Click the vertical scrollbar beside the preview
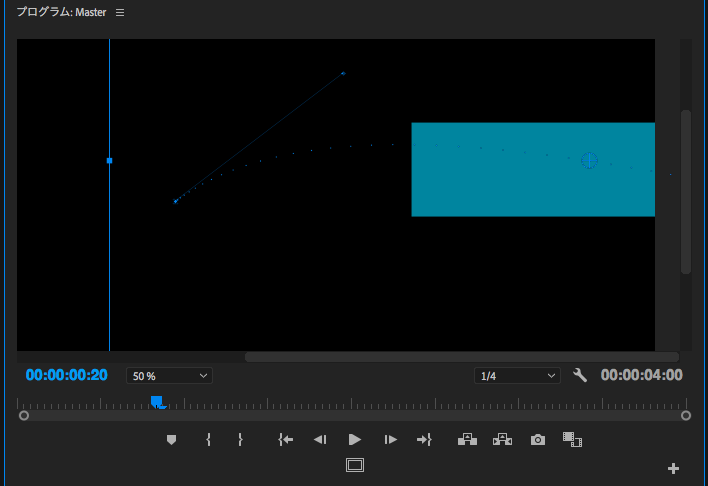This screenshot has height=486, width=708. (x=686, y=192)
